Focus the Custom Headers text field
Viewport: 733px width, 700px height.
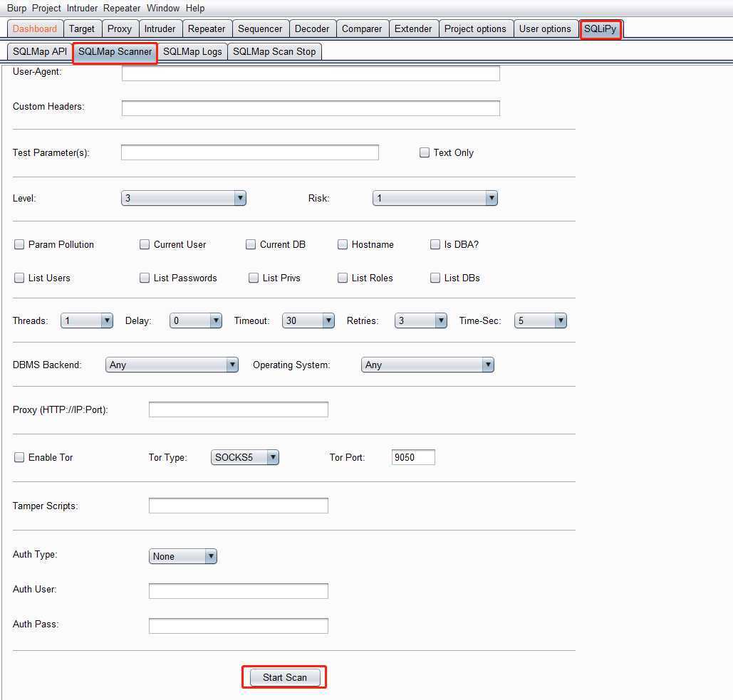311,108
